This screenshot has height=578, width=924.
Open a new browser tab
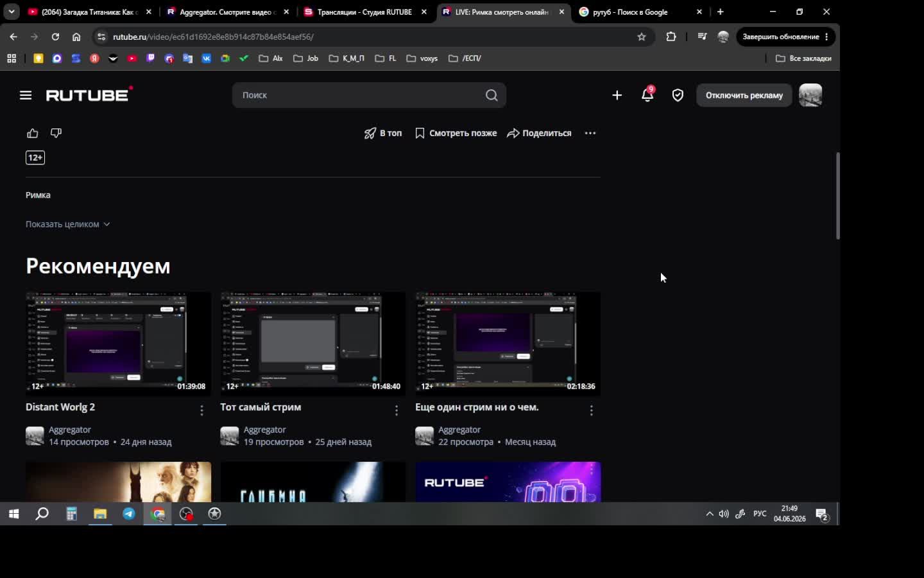click(720, 12)
